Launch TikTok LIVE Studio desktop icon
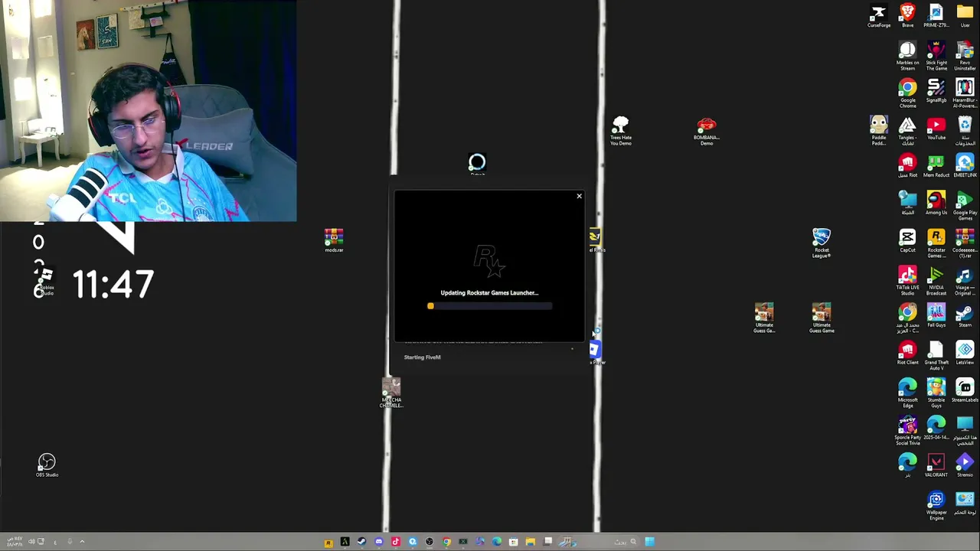Image resolution: width=980 pixels, height=551 pixels. point(907,281)
